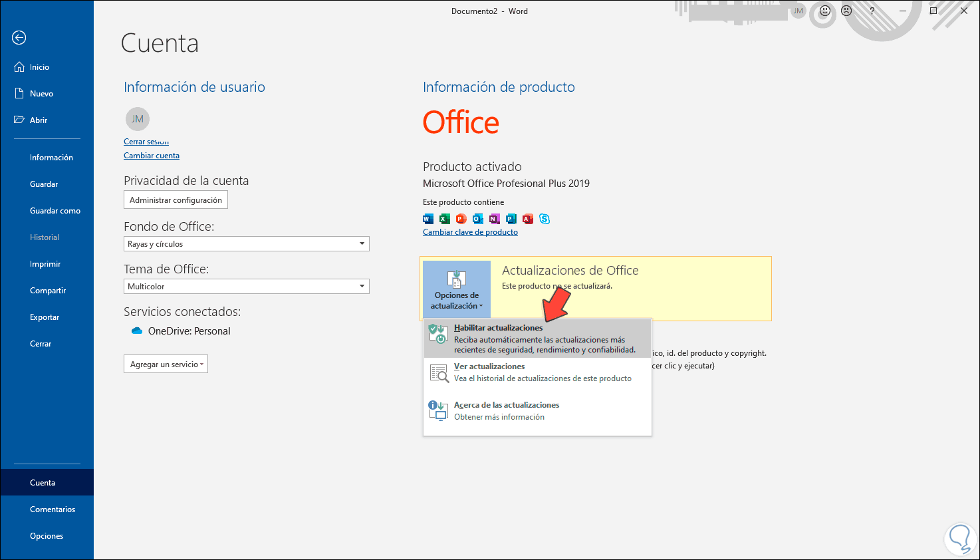Open the Tema de Office dropdown
Image resolution: width=980 pixels, height=560 pixels.
(247, 287)
